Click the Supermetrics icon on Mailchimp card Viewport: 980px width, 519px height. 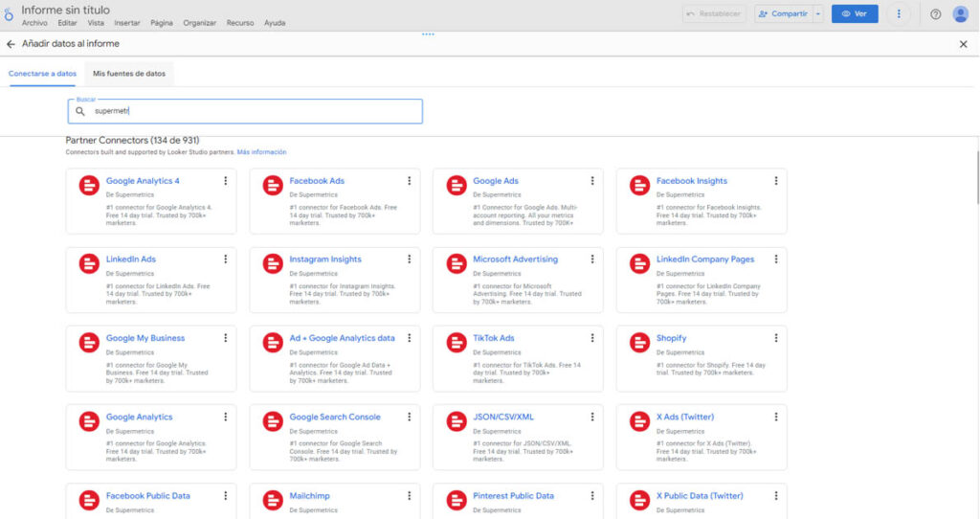(x=273, y=500)
